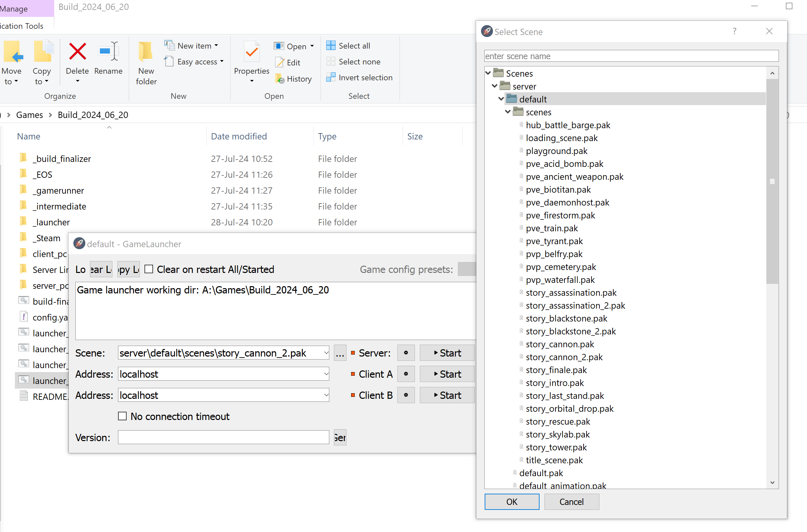The height and width of the screenshot is (532, 807).
Task: Click the Server settings gear button
Action: [x=406, y=353]
